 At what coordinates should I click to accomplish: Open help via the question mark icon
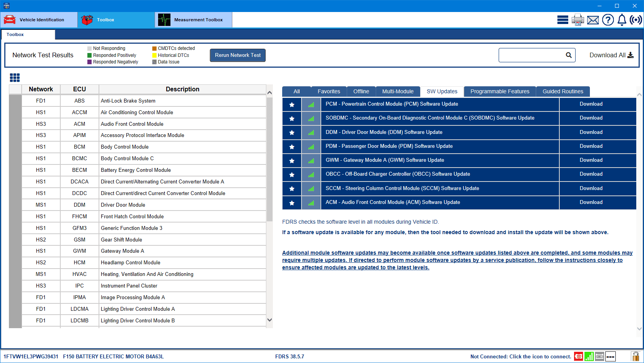(x=608, y=20)
